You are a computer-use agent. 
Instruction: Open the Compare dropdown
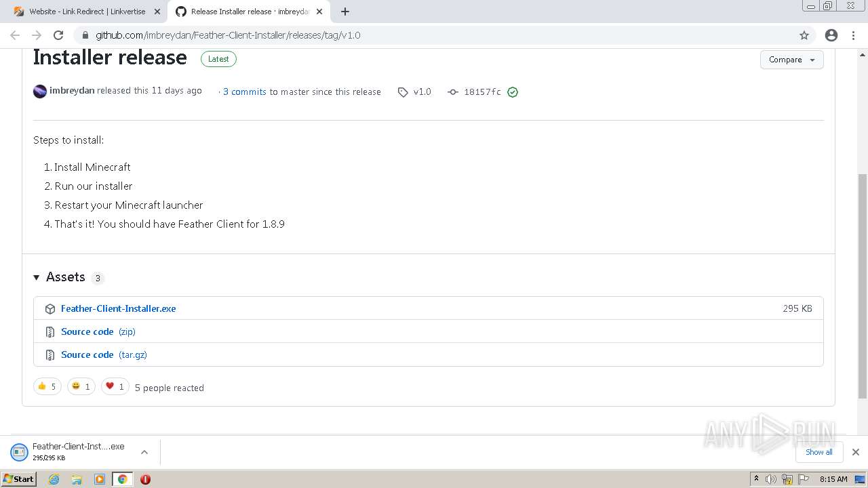click(x=791, y=60)
